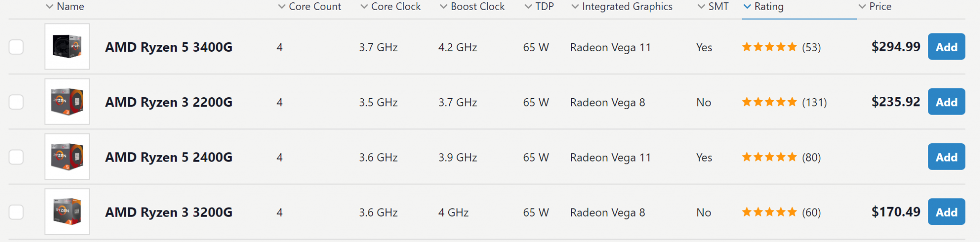
Task: Open the Ryzen 5 3400G product thumbnail
Action: tap(67, 46)
